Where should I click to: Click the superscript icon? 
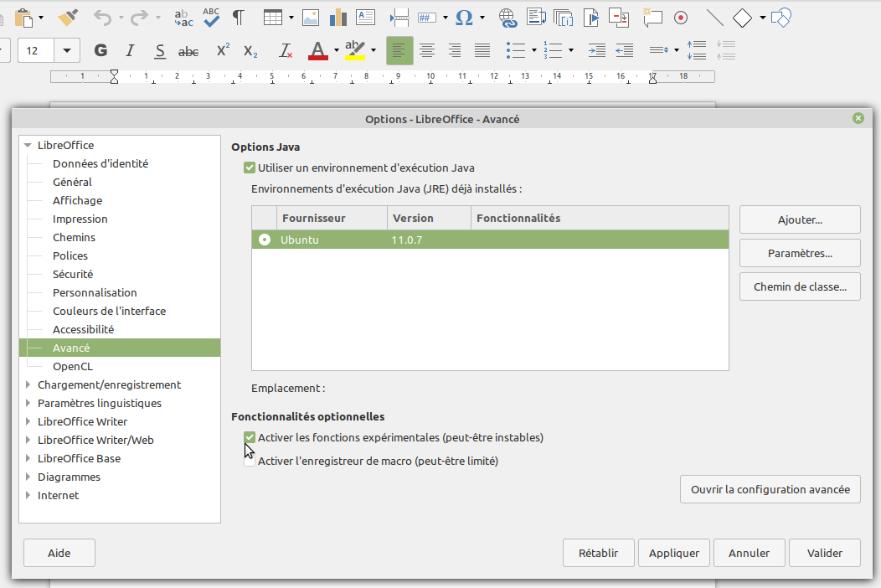[x=223, y=51]
